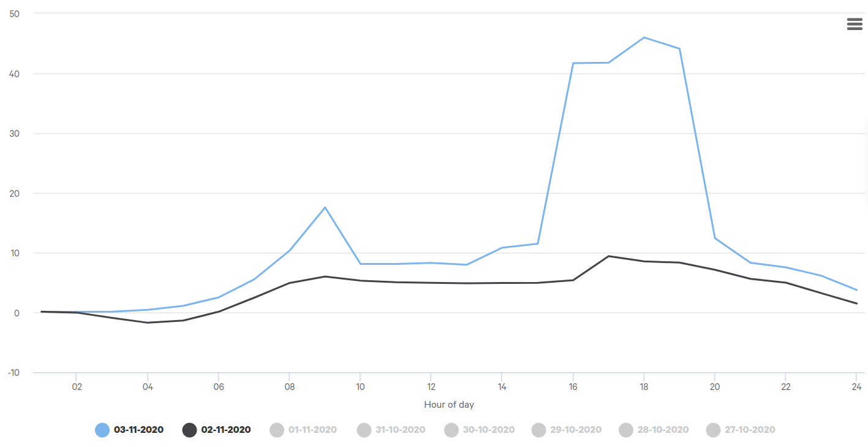Image resolution: width=868 pixels, height=447 pixels.
Task: Click the dark 02-11-2020 legend circle
Action: 190,430
